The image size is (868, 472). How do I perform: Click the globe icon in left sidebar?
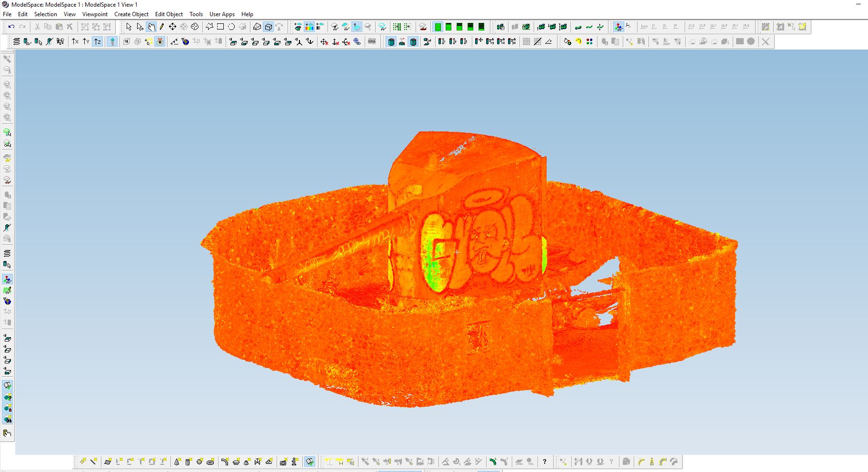coord(7,301)
